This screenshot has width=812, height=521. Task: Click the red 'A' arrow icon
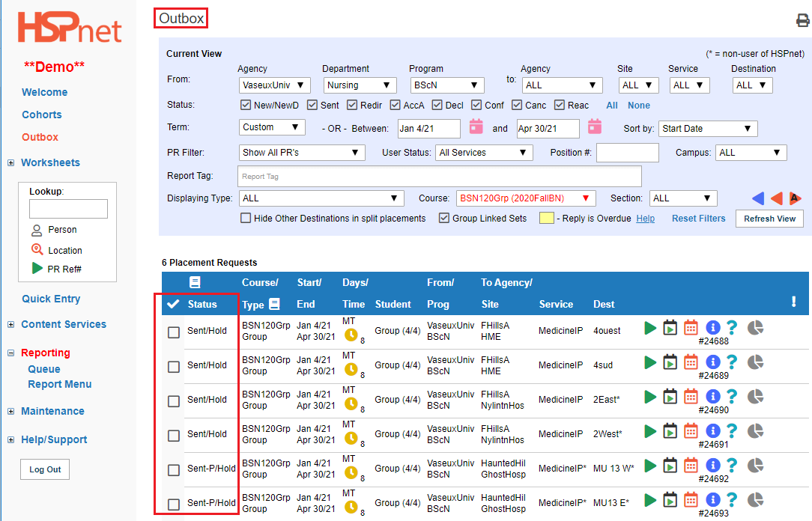(795, 198)
